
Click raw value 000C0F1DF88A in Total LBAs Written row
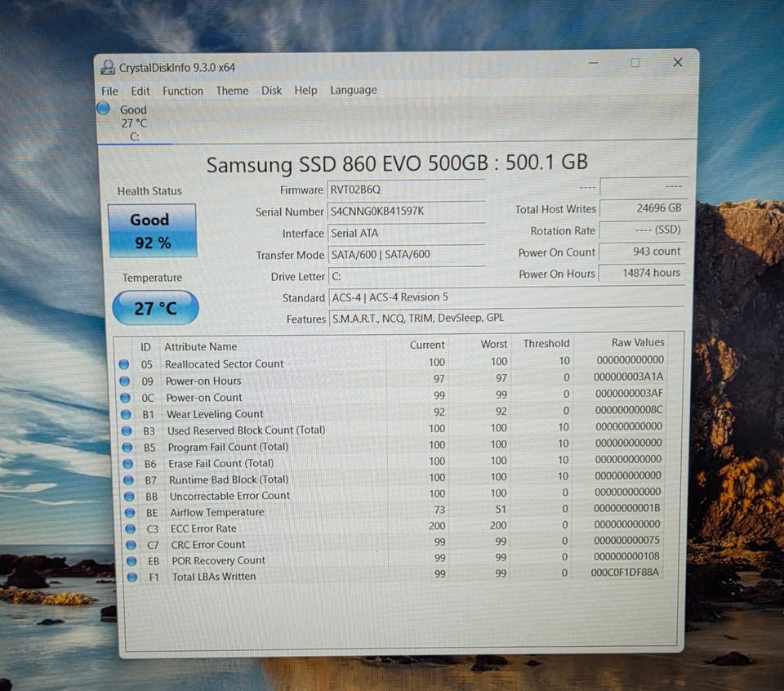tap(625, 573)
